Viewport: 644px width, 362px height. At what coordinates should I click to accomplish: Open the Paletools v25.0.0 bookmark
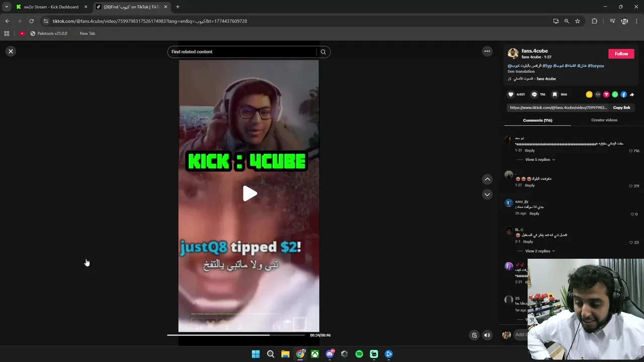(x=48, y=34)
